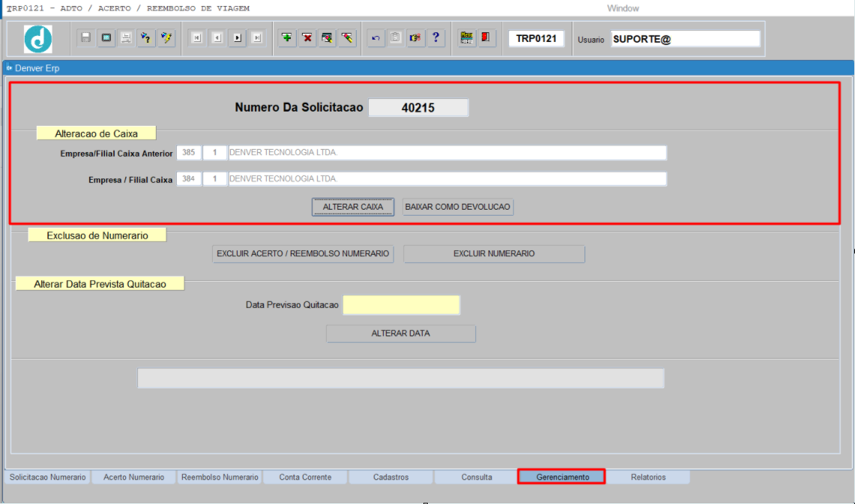The width and height of the screenshot is (855, 504).
Task: Click the EXCLUIR NUMERARIO button
Action: tap(494, 254)
